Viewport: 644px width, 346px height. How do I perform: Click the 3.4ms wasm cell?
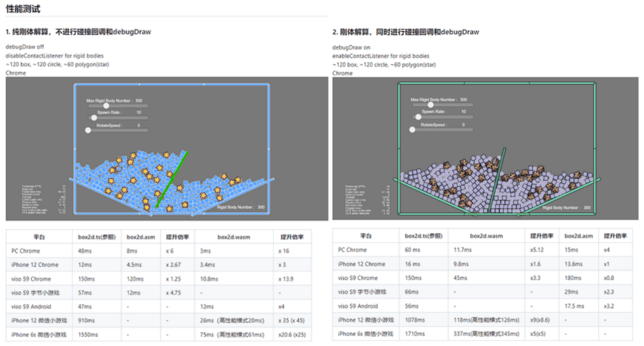click(234, 265)
